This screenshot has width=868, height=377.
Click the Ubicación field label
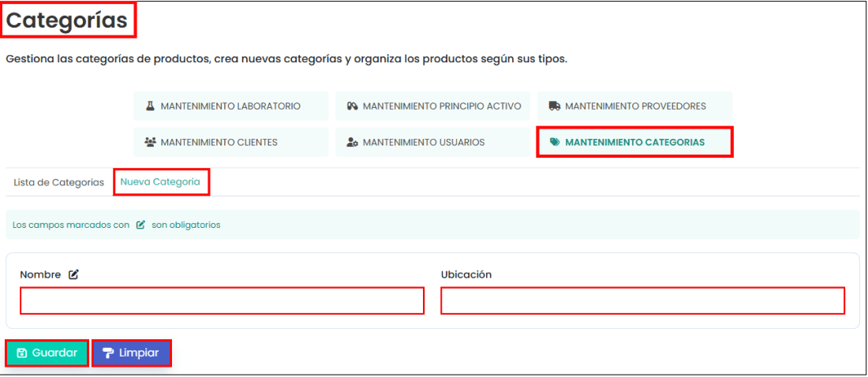[x=466, y=274]
